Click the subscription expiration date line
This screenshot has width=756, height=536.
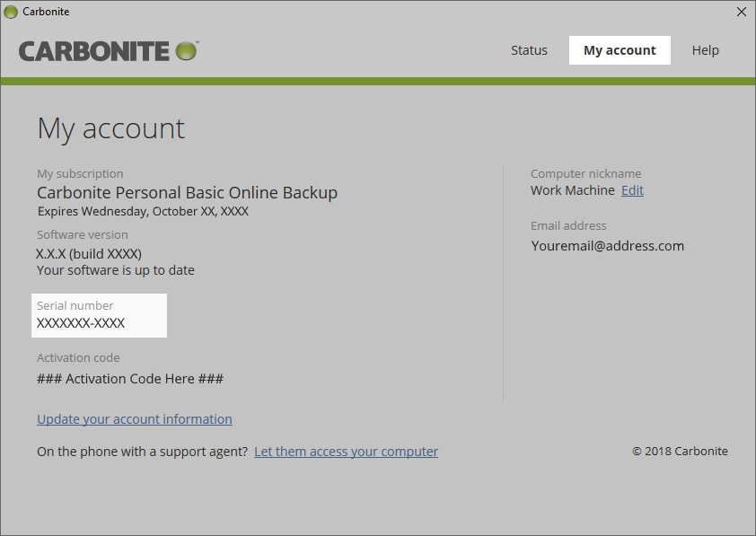[143, 212]
